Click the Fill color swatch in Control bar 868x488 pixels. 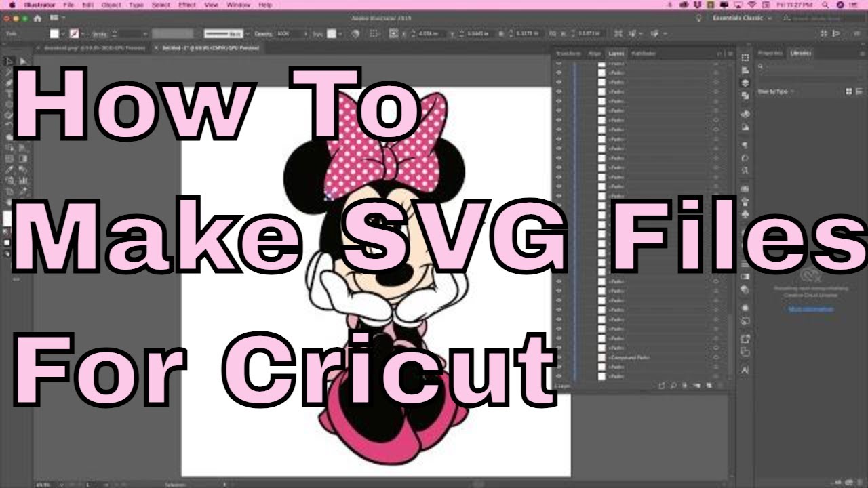point(54,33)
